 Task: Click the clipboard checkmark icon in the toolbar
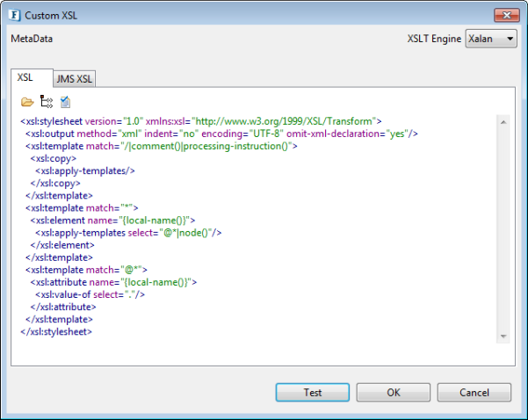[65, 102]
